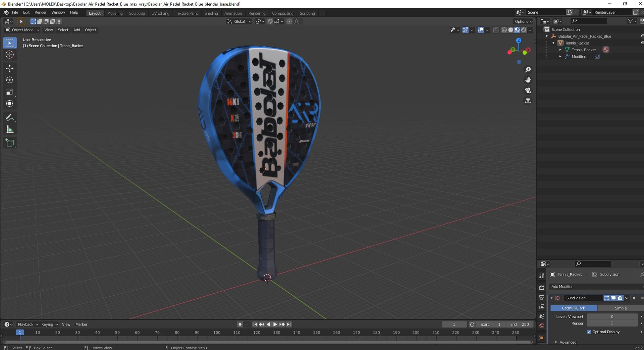Switch to the Sculpting workspace tab
644x350 pixels.
pos(137,13)
